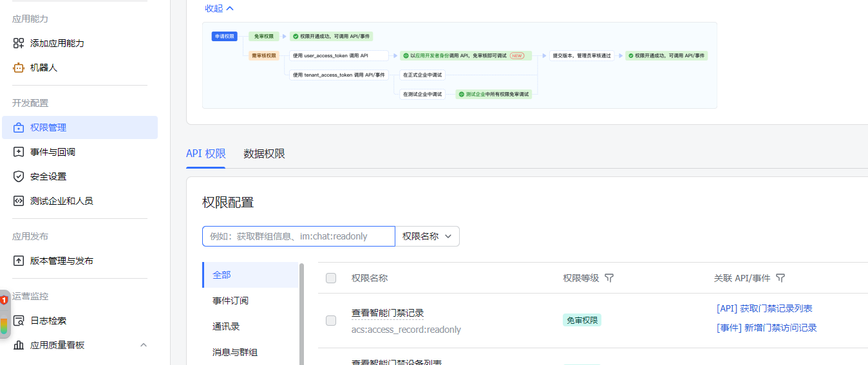Viewport: 868px width, 365px height.
Task: Click the 事件与回调 icon
Action: pyautogui.click(x=19, y=152)
